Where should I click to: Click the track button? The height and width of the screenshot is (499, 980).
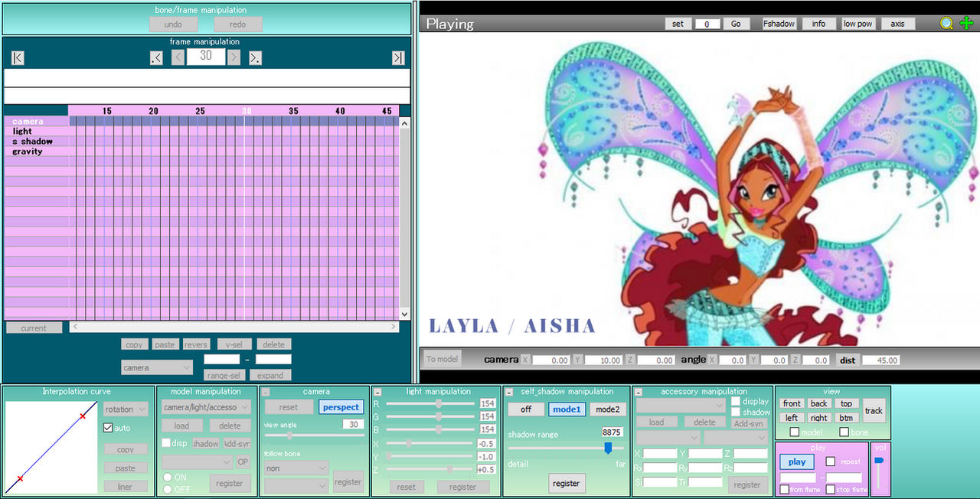[x=874, y=410]
